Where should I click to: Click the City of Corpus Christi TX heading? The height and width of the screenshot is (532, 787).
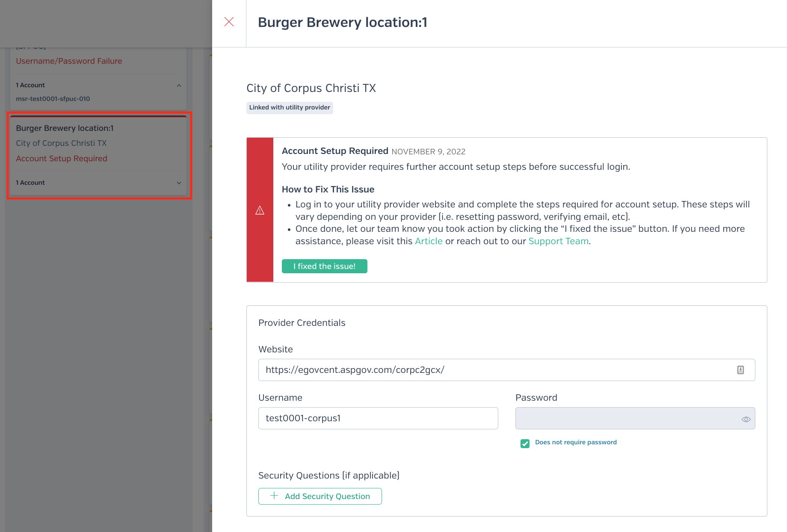[311, 88]
